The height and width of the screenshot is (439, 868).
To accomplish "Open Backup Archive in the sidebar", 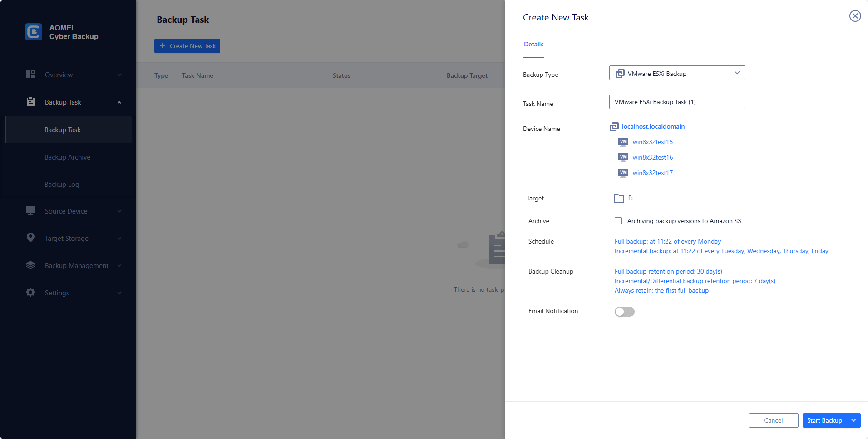I will pos(68,157).
